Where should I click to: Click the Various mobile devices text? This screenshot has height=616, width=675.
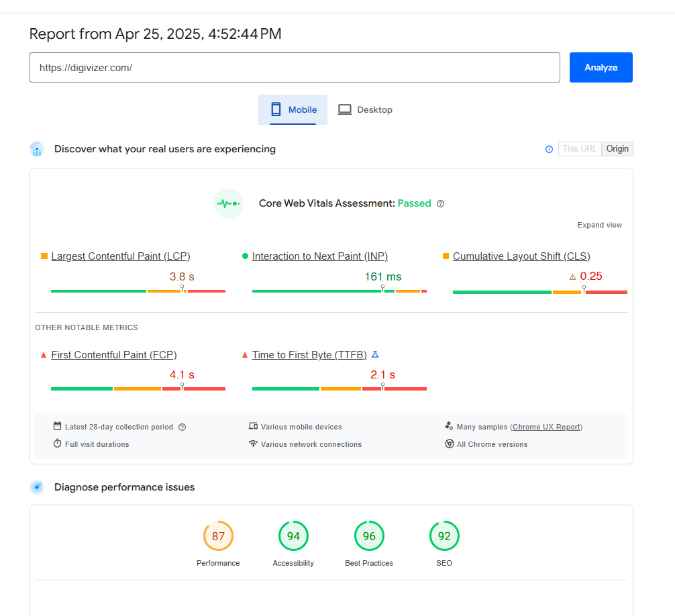(301, 427)
